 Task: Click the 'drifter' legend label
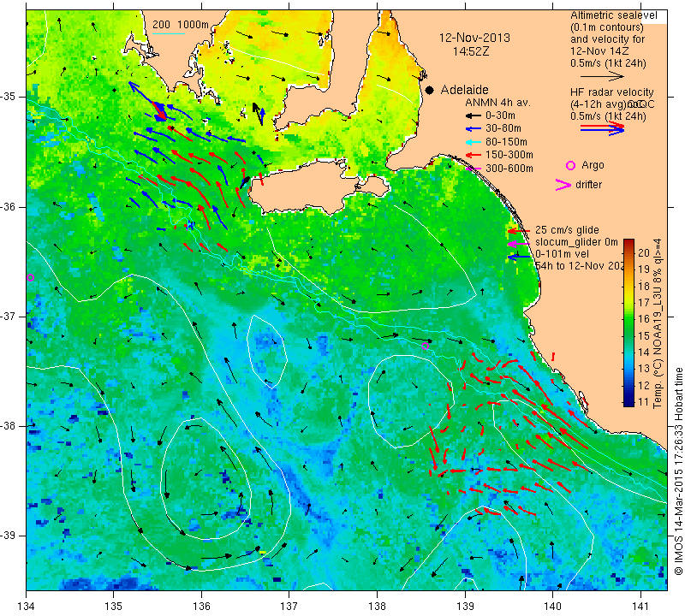[x=588, y=185]
